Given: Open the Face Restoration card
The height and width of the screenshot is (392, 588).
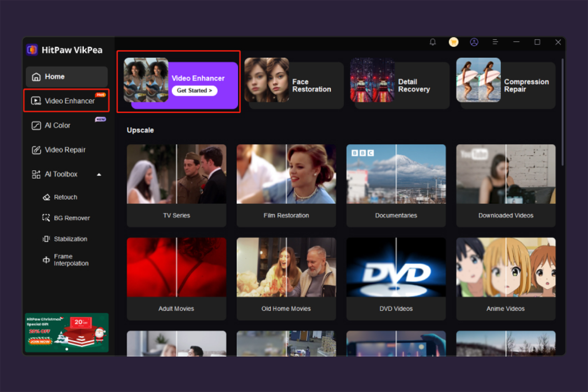Looking at the screenshot, I should 294,84.
